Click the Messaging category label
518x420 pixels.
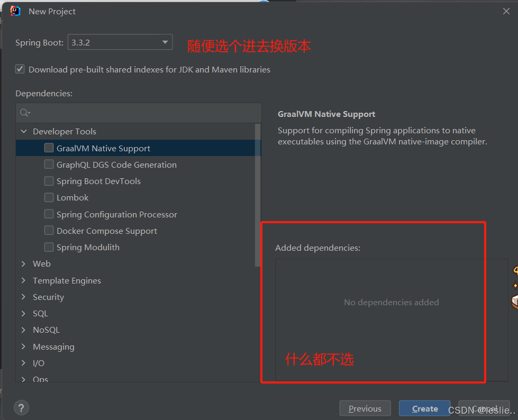point(53,347)
